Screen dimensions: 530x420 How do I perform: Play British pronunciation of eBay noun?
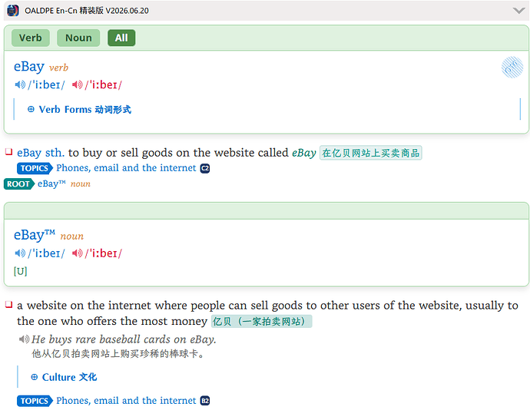20,253
